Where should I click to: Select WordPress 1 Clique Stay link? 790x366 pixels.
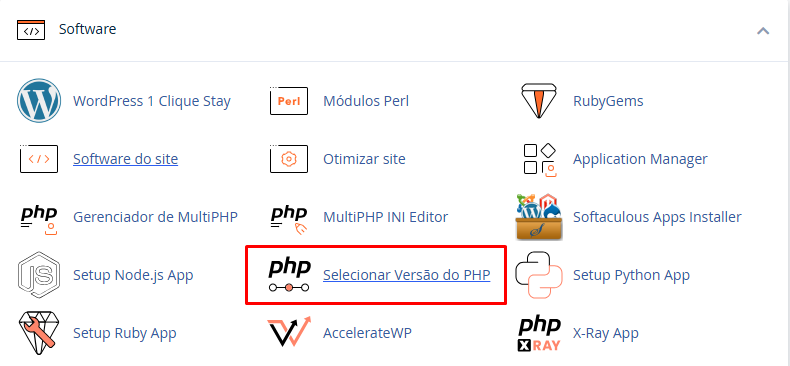[152, 101]
